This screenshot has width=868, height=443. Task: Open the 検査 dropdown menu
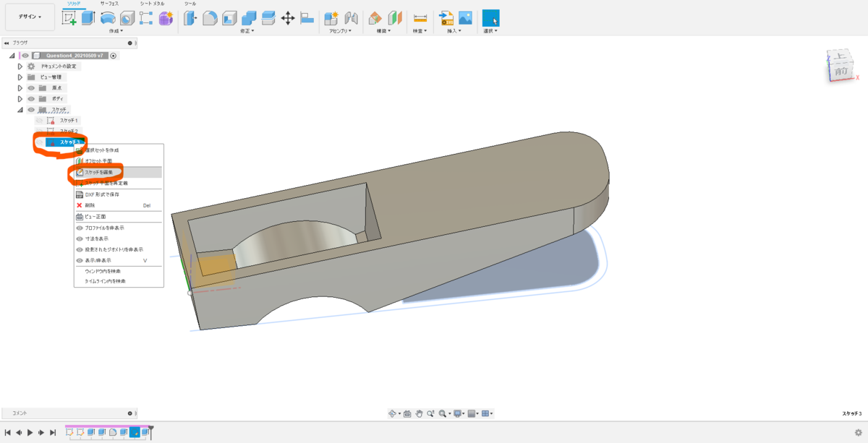click(x=420, y=31)
